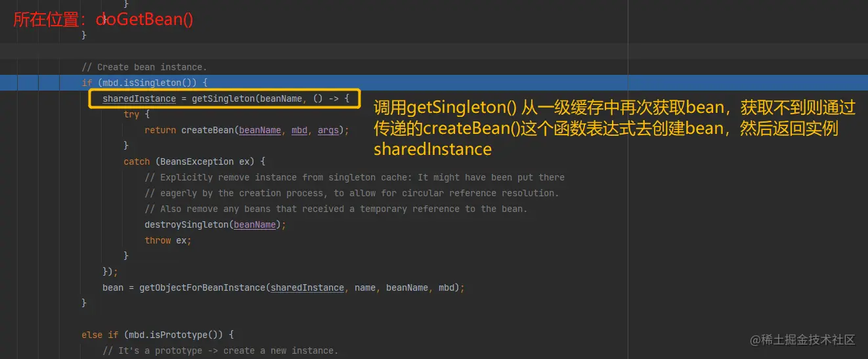868x359 pixels.
Task: Click beanName argument inside getSingleton call
Action: coord(281,98)
